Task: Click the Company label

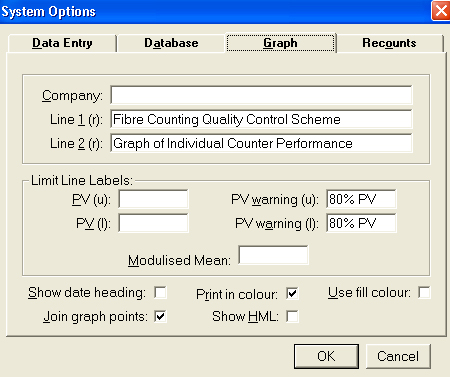Action: 72,96
